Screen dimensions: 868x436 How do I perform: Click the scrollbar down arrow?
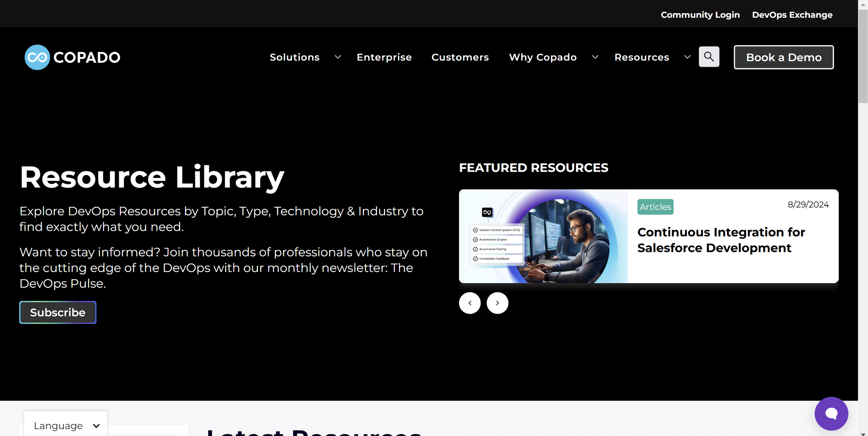863,434
